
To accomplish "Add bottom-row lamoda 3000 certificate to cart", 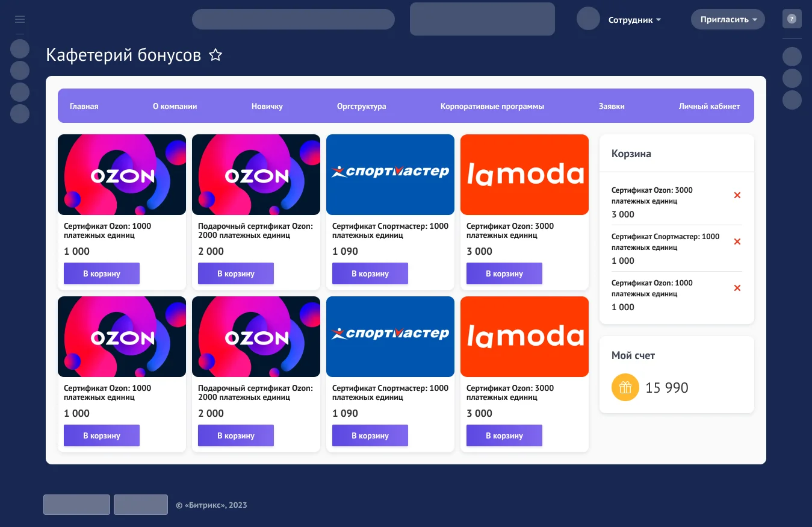I will [x=504, y=435].
